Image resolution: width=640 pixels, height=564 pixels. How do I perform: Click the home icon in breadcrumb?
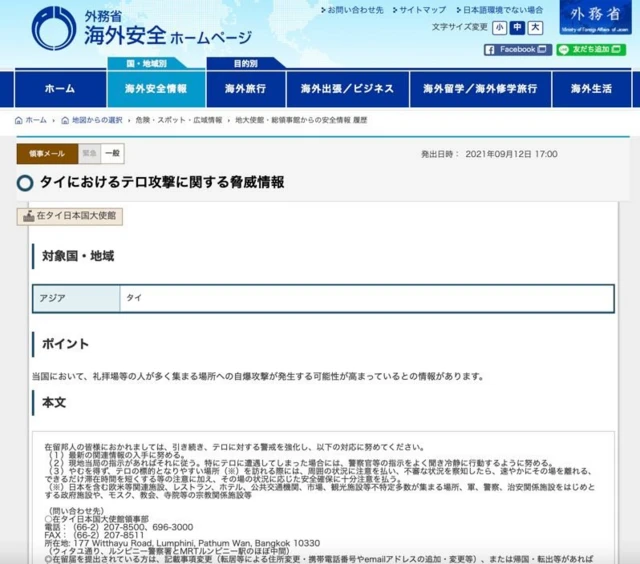pyautogui.click(x=19, y=120)
